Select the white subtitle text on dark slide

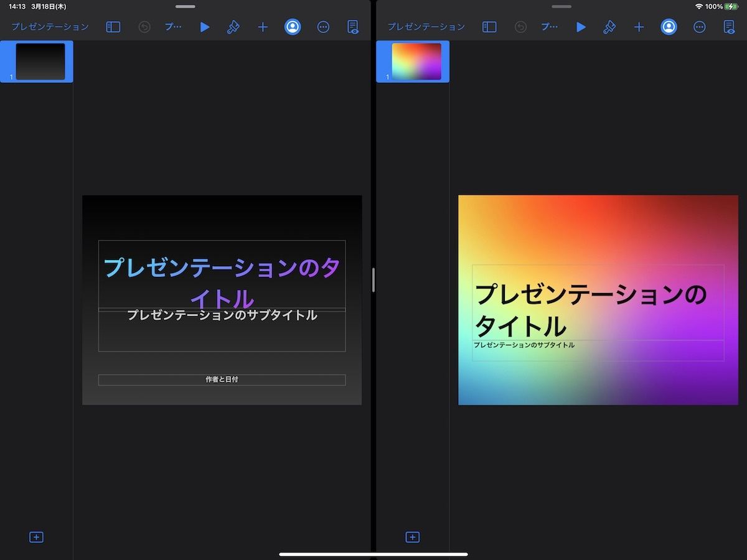[x=222, y=315]
